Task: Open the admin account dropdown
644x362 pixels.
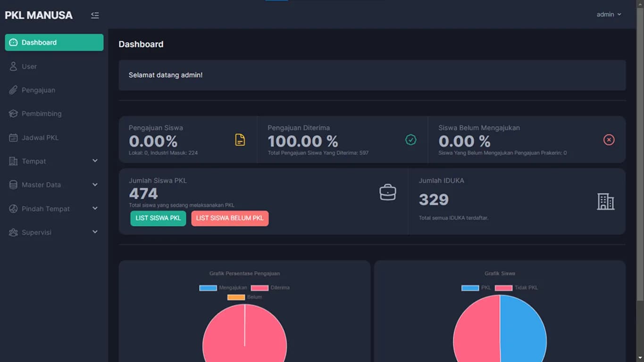Action: [x=609, y=15]
